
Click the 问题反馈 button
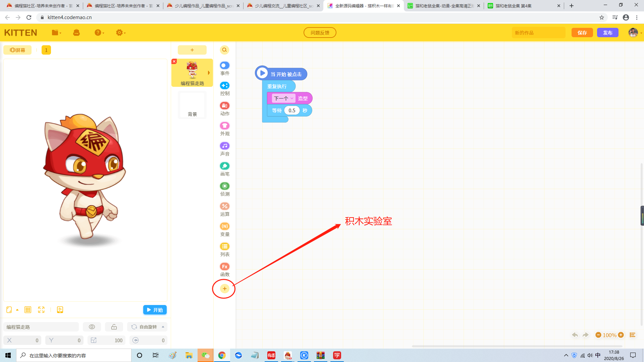click(320, 33)
